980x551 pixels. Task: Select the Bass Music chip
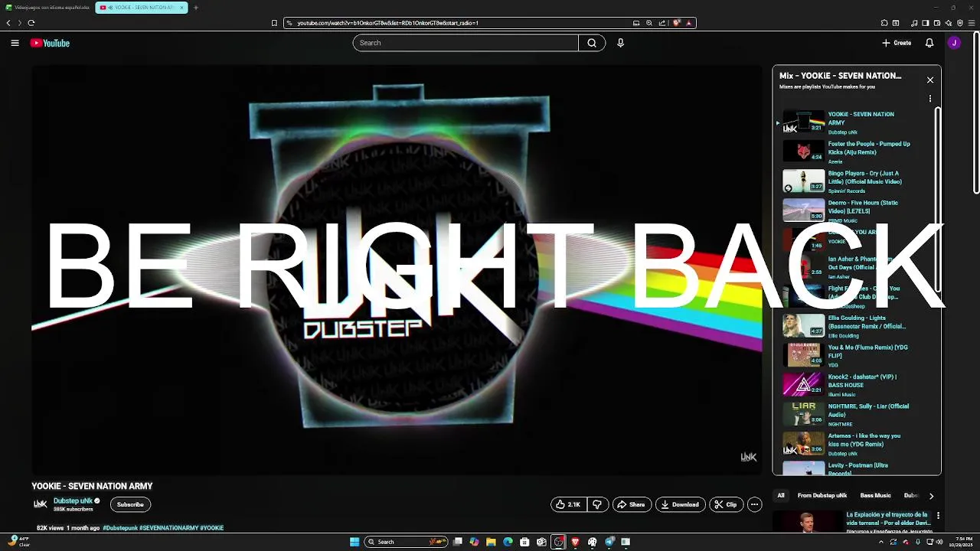[x=875, y=495]
